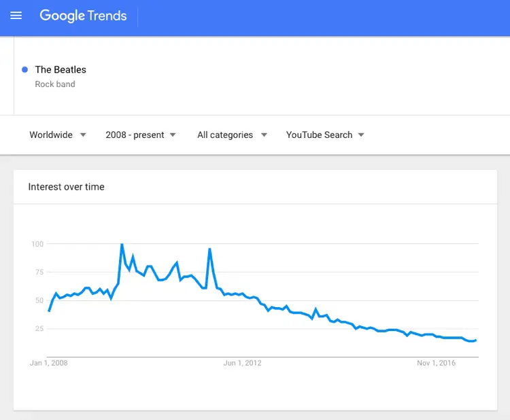The width and height of the screenshot is (510, 420).
Task: Click the blue dot beside The Beatles
Action: click(24, 69)
